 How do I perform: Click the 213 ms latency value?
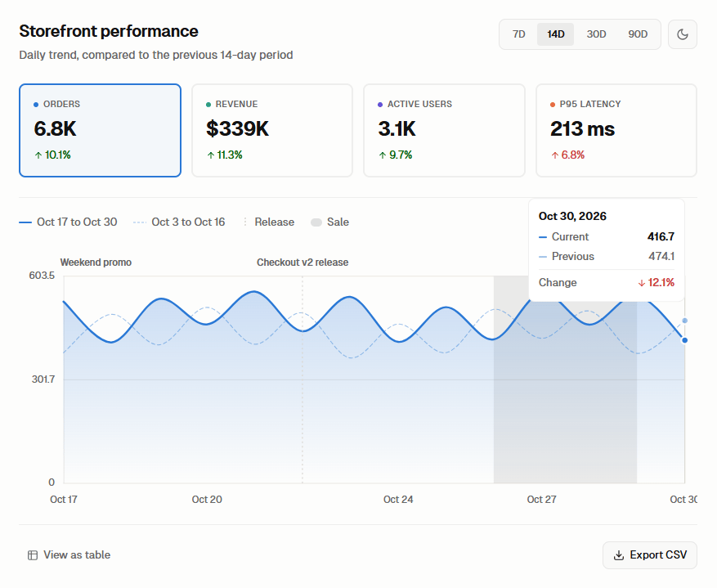[x=582, y=128]
